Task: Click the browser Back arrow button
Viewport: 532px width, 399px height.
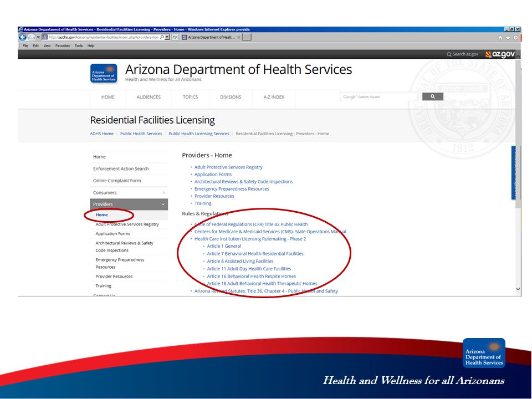Action: point(22,37)
